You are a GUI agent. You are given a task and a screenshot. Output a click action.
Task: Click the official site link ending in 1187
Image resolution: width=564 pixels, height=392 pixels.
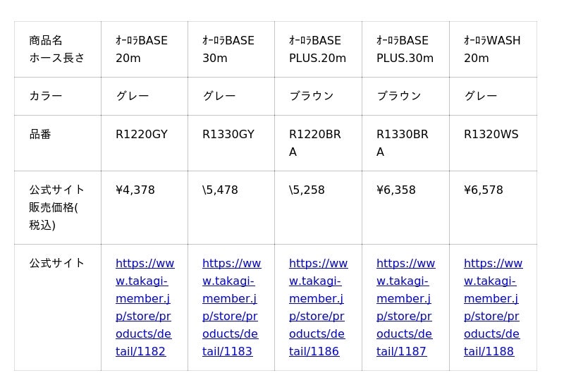coord(405,307)
